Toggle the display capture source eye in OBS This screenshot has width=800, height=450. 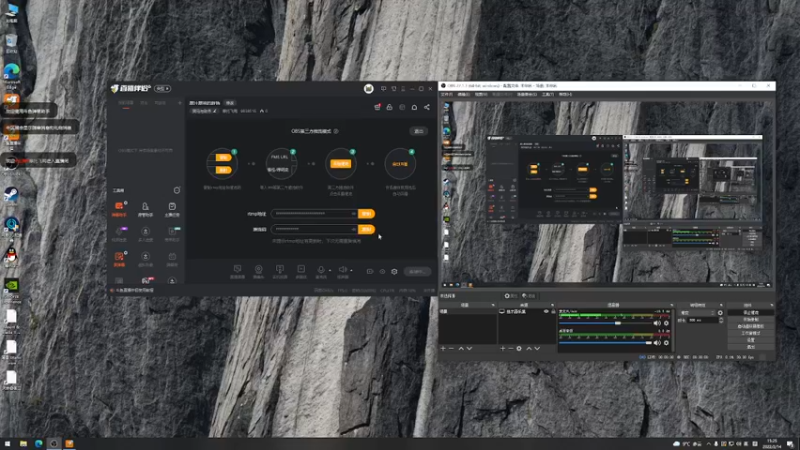pos(546,311)
